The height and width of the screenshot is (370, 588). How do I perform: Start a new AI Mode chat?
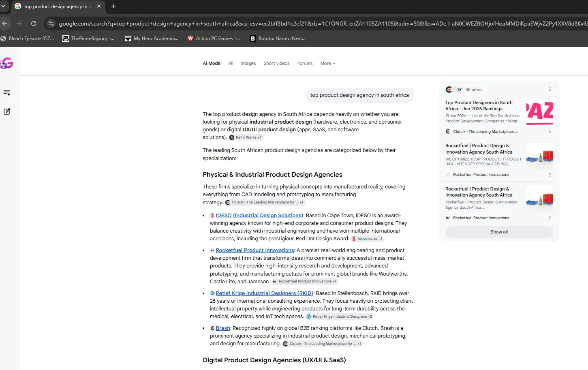coord(7,111)
